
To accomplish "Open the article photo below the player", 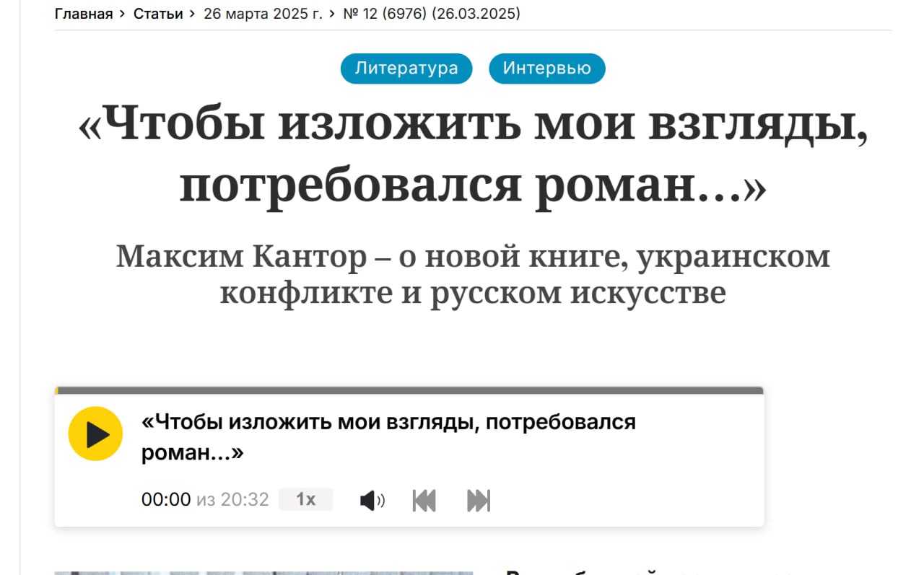I will click(263, 572).
